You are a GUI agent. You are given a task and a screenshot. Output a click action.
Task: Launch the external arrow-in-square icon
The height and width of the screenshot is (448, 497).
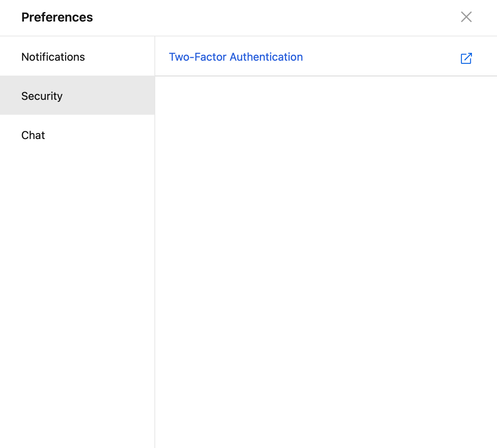[x=466, y=58]
